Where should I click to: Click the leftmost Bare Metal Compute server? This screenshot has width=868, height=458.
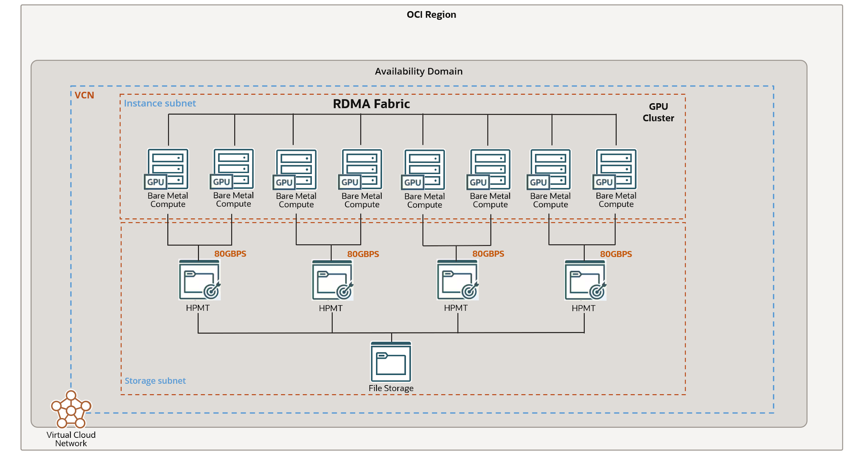tap(168, 169)
